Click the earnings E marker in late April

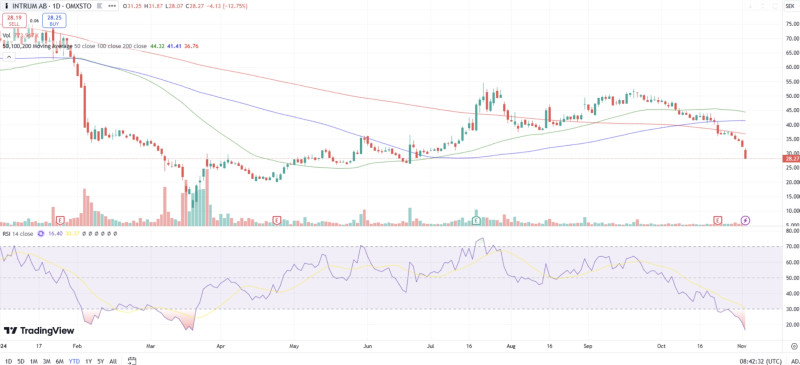tap(277, 220)
